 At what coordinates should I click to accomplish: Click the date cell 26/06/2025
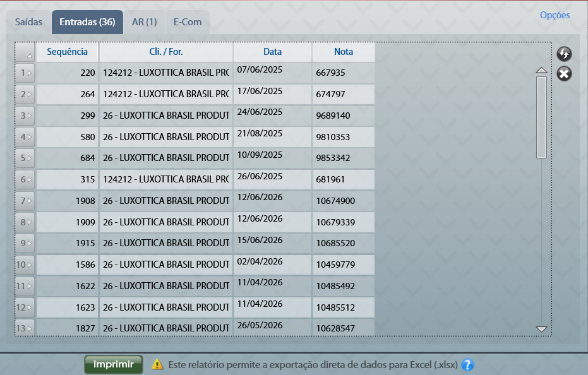coord(272,179)
